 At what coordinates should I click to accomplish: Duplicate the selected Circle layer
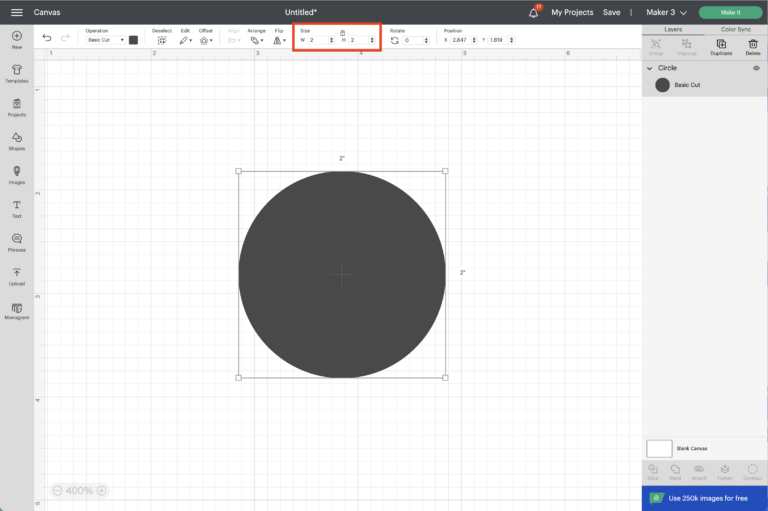721,46
